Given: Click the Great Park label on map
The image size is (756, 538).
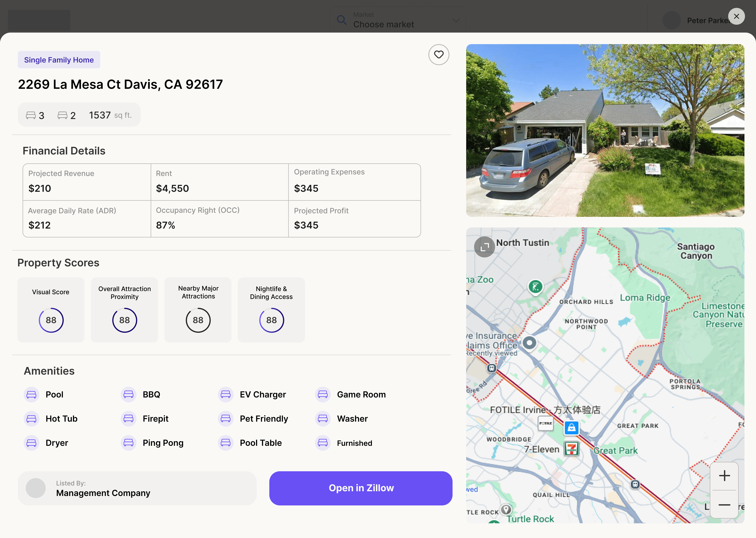Looking at the screenshot, I should [616, 451].
